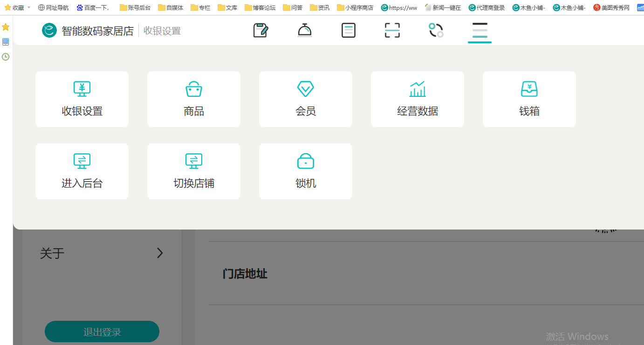Click the scan code frame icon
Image resolution: width=644 pixels, height=345 pixels.
tap(392, 30)
